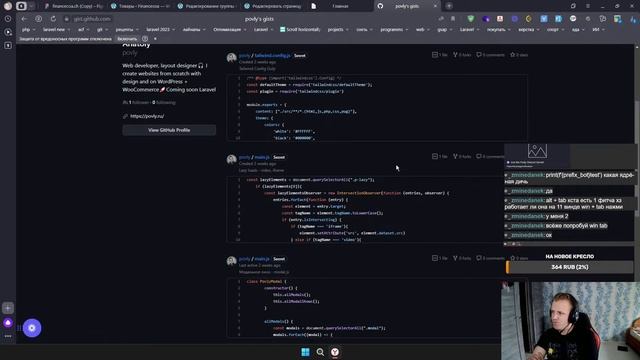Go back using browser back arrow
The width and height of the screenshot is (640, 360).
pyautogui.click(x=24, y=19)
